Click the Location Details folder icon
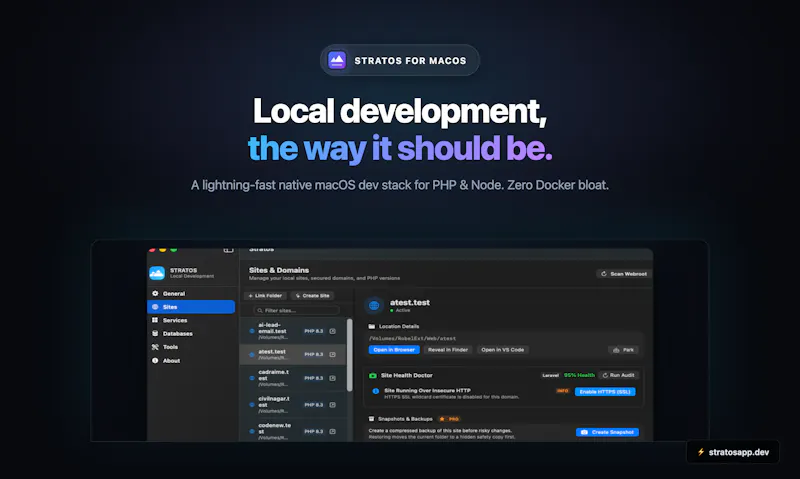Screen dimensions: 800x479 [x=371, y=326]
